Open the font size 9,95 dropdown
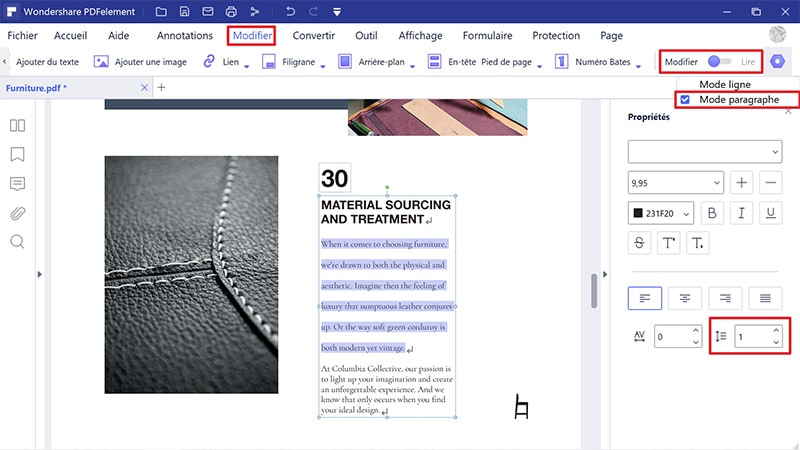Viewport: 800px width, 450px height. [x=676, y=183]
